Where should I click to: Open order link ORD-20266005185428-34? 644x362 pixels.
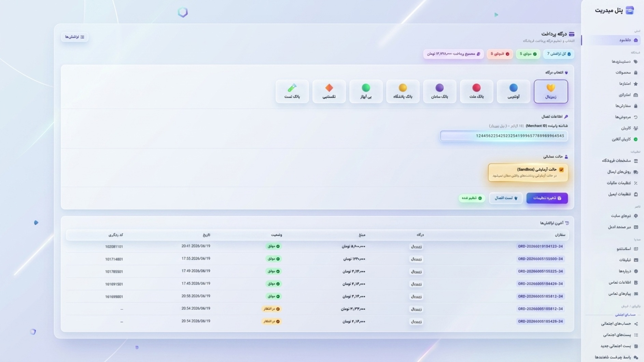click(540, 321)
